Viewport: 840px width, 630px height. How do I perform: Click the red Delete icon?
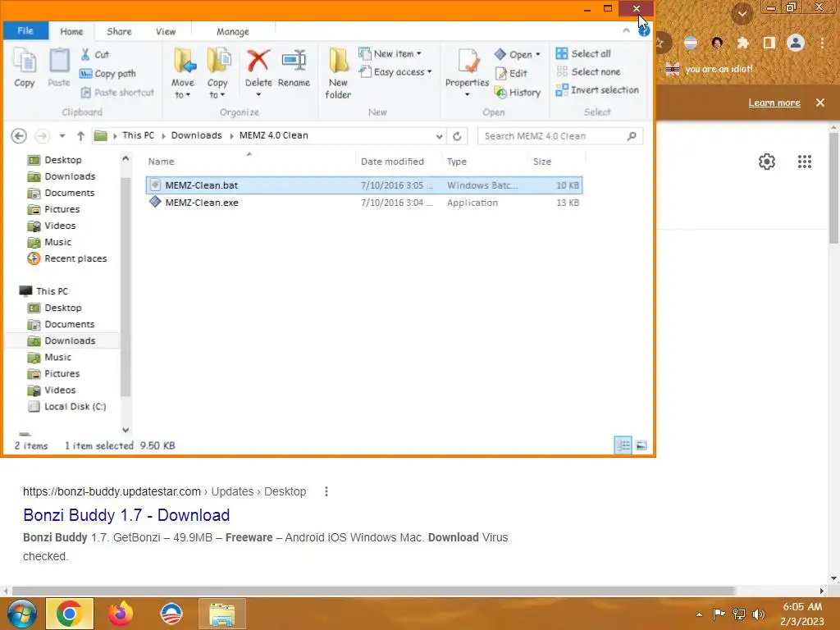pyautogui.click(x=258, y=60)
